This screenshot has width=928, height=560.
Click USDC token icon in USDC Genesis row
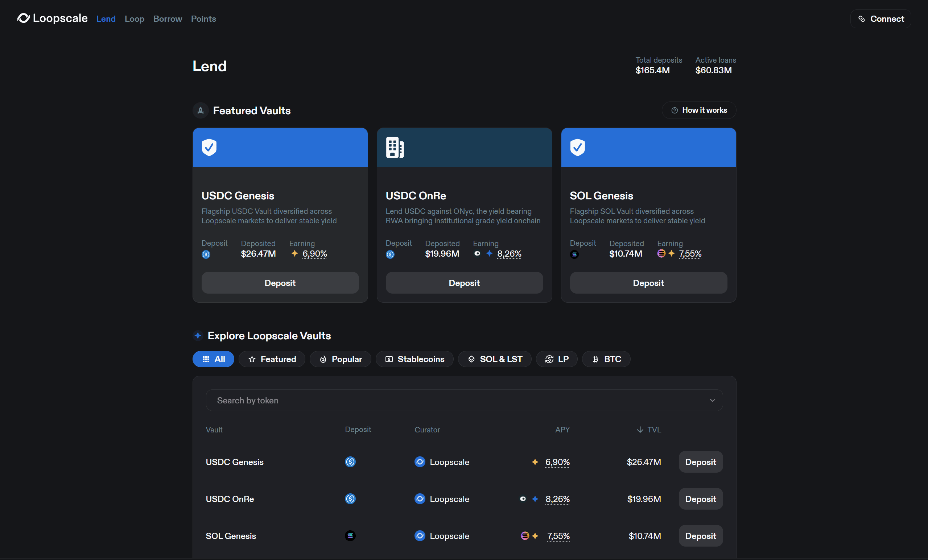click(350, 462)
